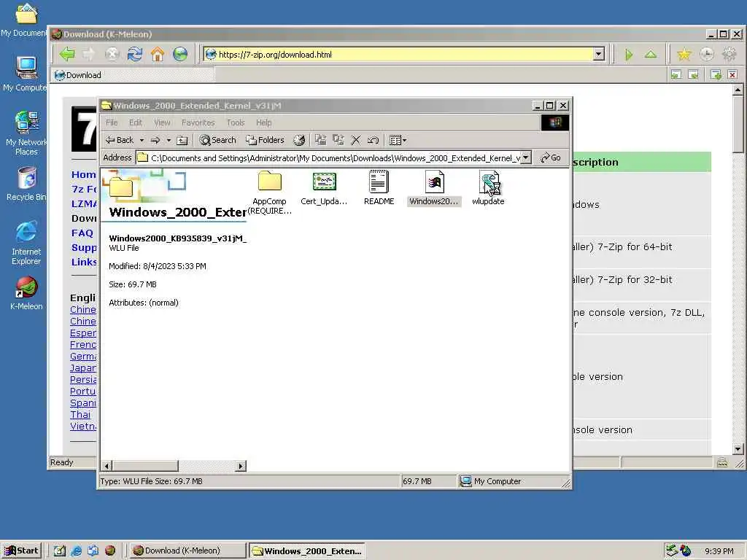The image size is (747, 560).
Task: Open the Views dropdown in Explorer toolbar
Action: coord(398,140)
